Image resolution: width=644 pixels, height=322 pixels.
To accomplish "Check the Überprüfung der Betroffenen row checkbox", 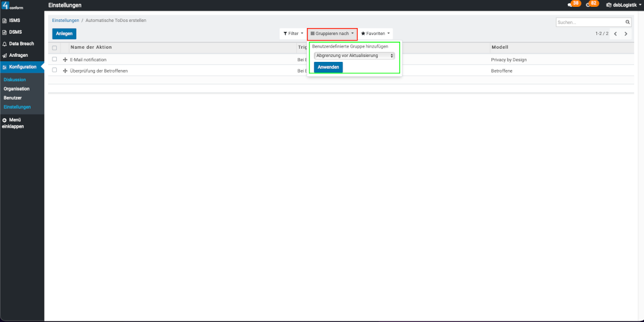I will [54, 70].
